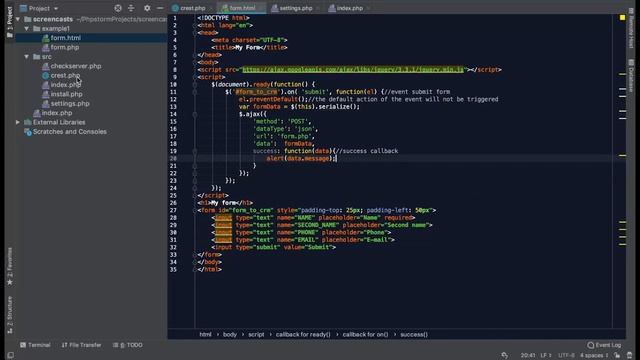Click the inspector icon at status bar end
Image resolution: width=640 pixels, height=360 pixels.
pos(630,356)
